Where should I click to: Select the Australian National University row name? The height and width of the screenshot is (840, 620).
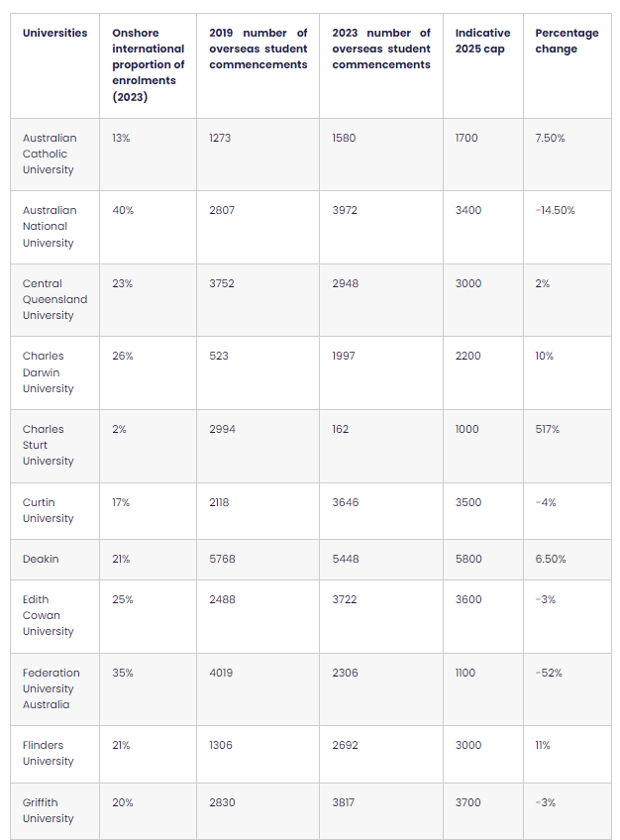(x=50, y=227)
